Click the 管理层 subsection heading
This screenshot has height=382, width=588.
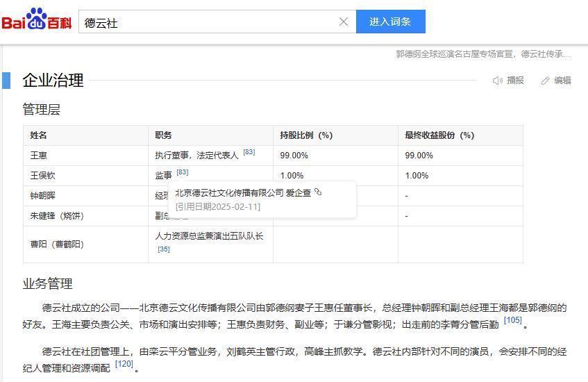pos(42,110)
